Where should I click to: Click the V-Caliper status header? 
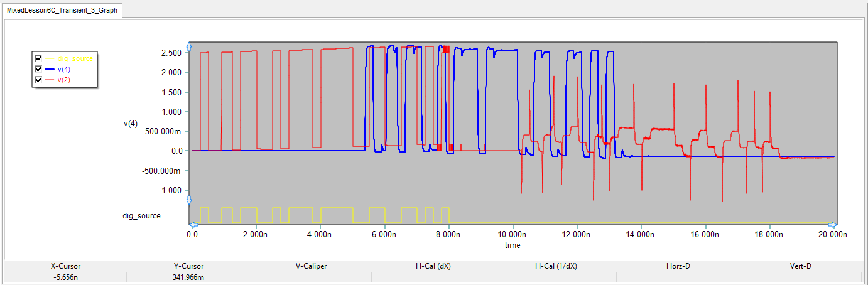pos(311,266)
